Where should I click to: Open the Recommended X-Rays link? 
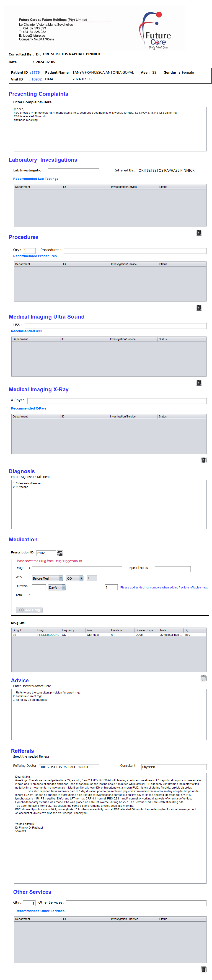[28, 408]
